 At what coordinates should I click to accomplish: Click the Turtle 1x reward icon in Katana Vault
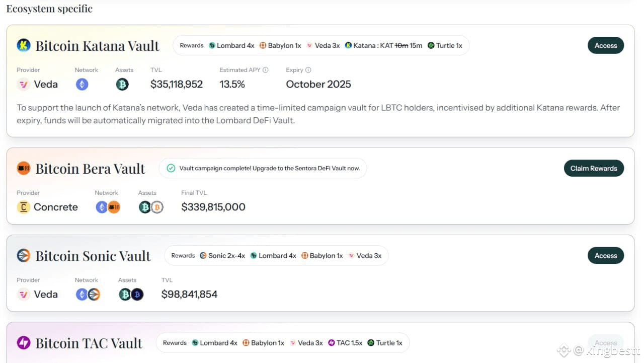(x=431, y=45)
